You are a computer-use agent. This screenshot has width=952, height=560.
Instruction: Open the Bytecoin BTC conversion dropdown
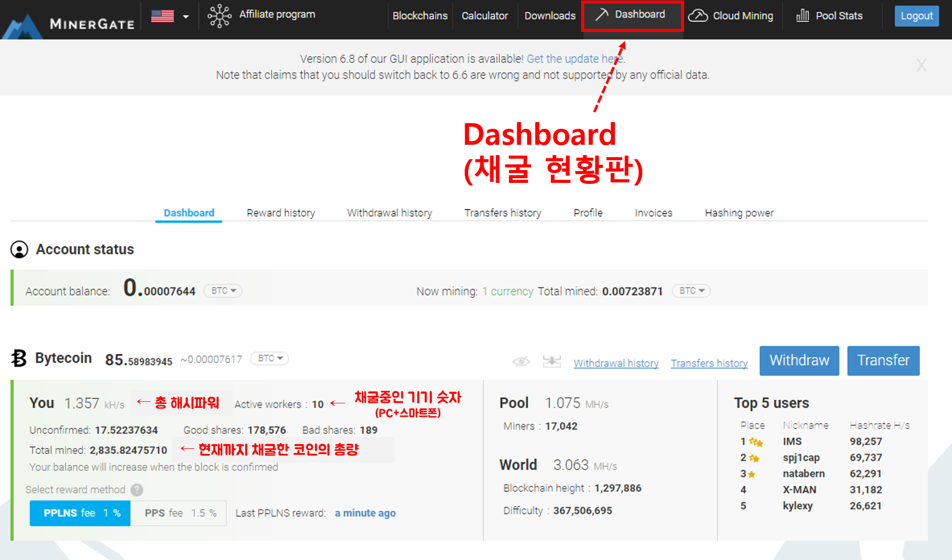270,358
